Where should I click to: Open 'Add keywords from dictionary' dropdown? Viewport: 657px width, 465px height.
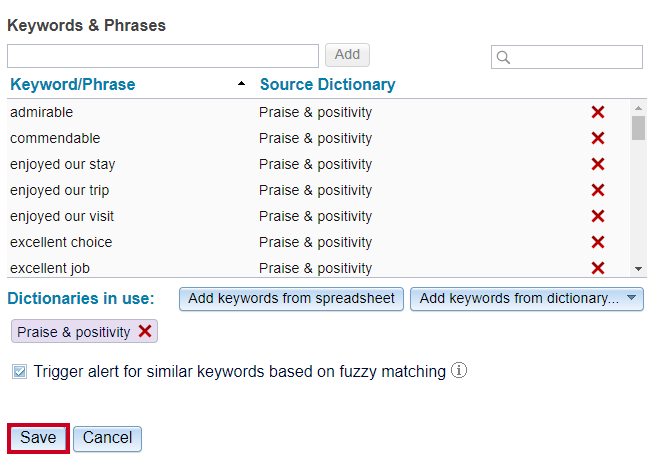[x=527, y=299]
